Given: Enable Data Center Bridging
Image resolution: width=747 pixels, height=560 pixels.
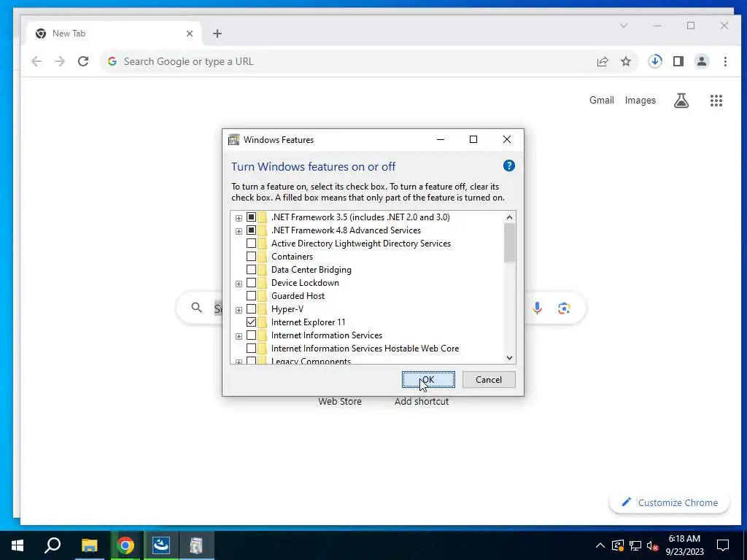Looking at the screenshot, I should [x=251, y=270].
